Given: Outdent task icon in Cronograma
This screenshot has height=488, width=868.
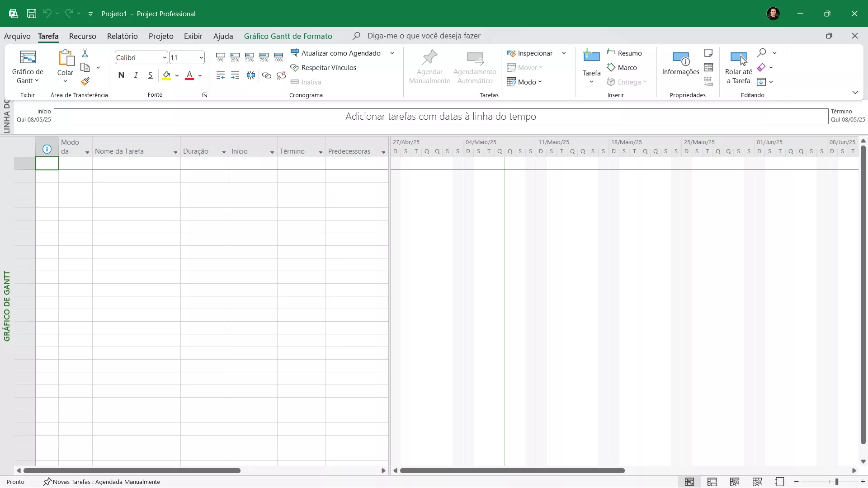Looking at the screenshot, I should pyautogui.click(x=220, y=75).
